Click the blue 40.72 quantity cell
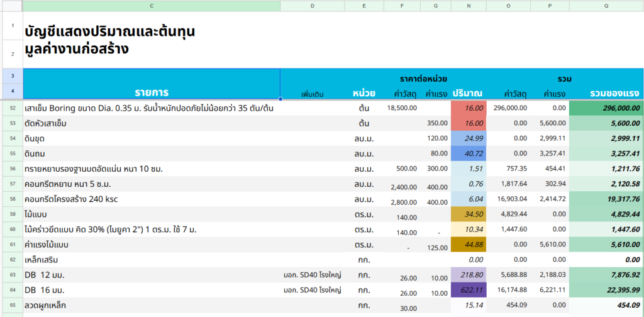Screen dimensions: 644x317 [469, 154]
